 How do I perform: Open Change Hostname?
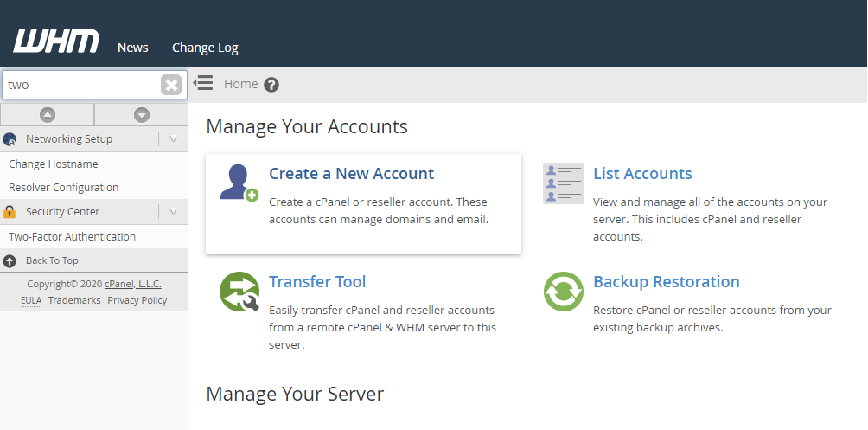[54, 164]
